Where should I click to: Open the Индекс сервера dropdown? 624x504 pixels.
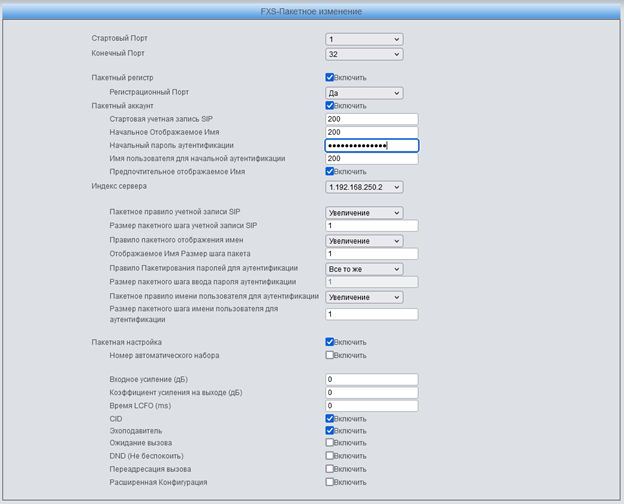click(364, 187)
